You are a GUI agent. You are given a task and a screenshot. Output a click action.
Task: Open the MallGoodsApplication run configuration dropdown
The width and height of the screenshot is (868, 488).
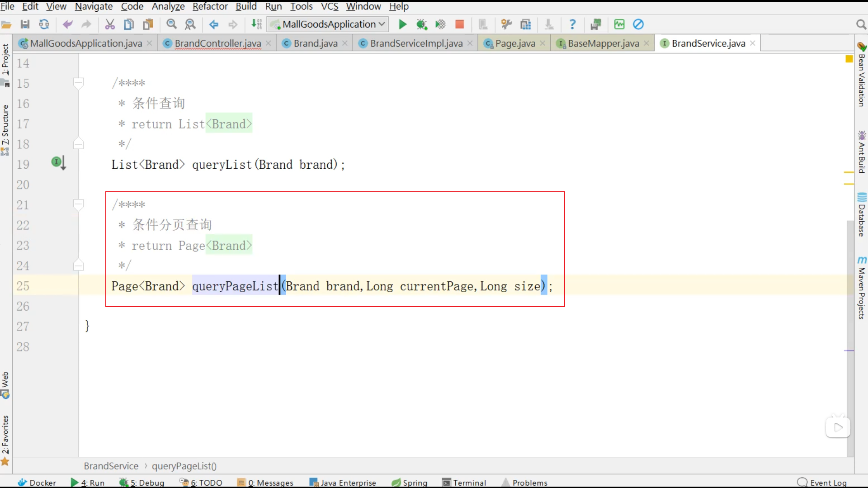328,24
